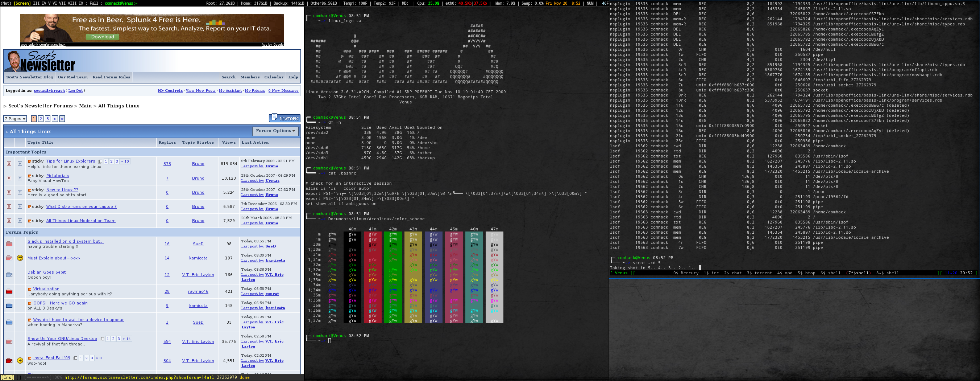Open Scot's Newsletter Blog menu item
Screen dimensions: 980x381
[x=30, y=77]
